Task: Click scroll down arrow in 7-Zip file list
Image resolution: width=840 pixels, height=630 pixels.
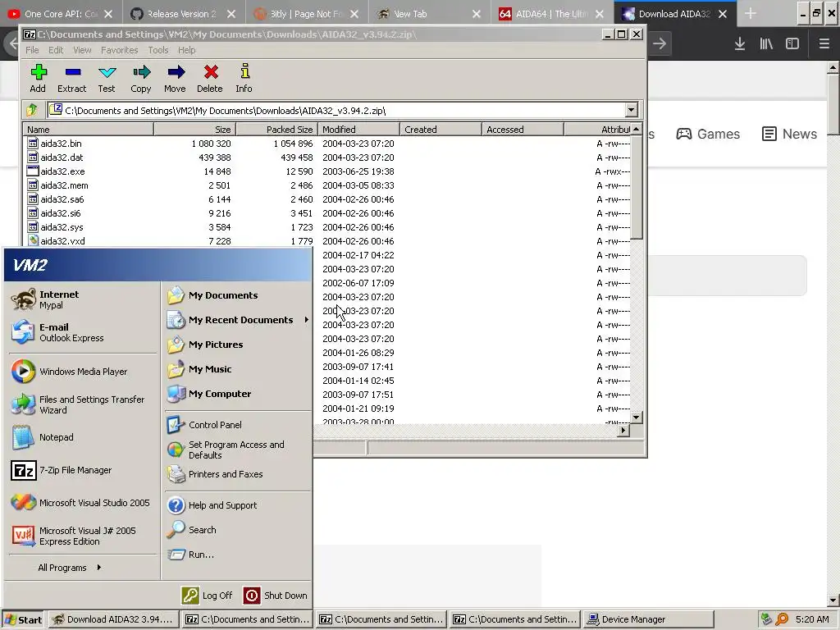Action: point(636,418)
